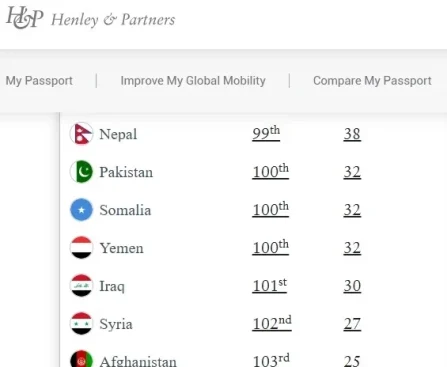Select the Pakistan country name
Viewport: 447px width, 367px height.
point(126,172)
